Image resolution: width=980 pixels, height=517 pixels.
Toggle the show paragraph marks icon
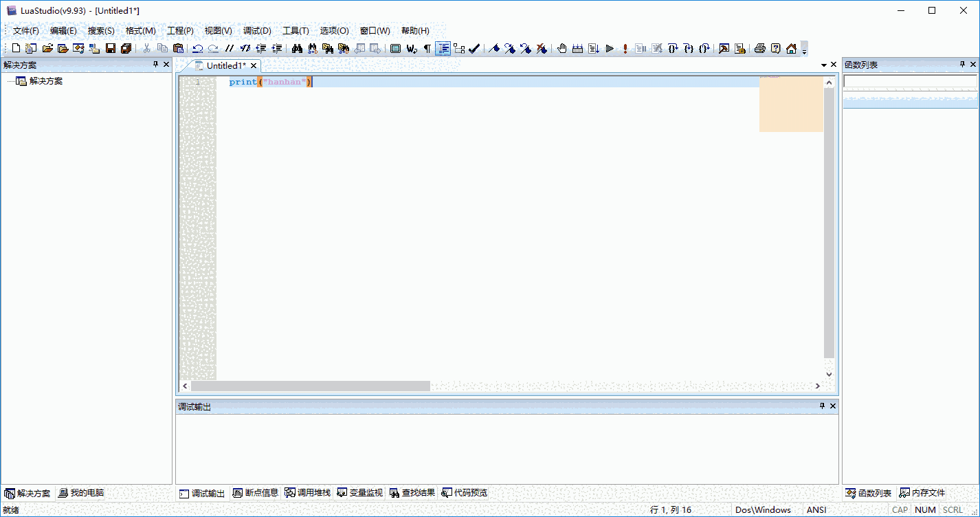(427, 48)
